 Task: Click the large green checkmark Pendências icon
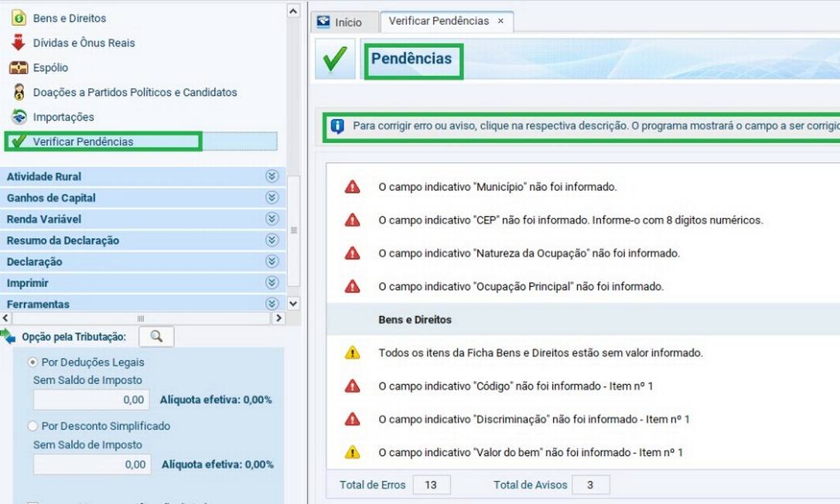pyautogui.click(x=335, y=60)
